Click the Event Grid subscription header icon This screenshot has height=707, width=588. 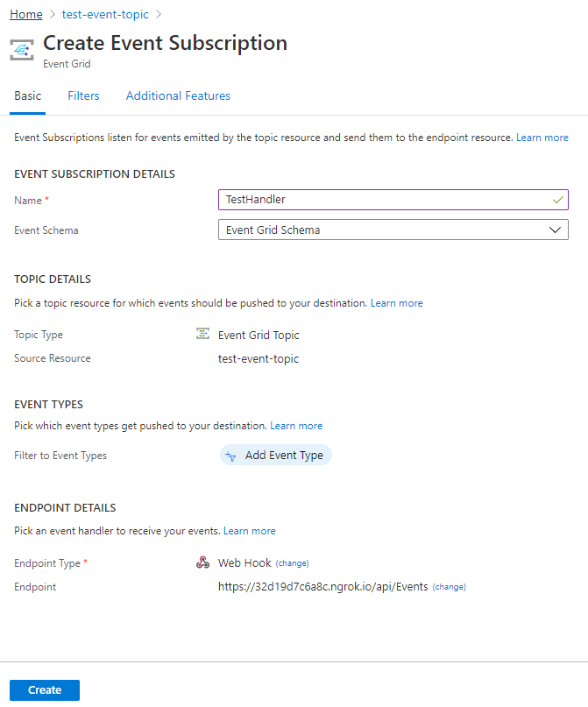22,50
